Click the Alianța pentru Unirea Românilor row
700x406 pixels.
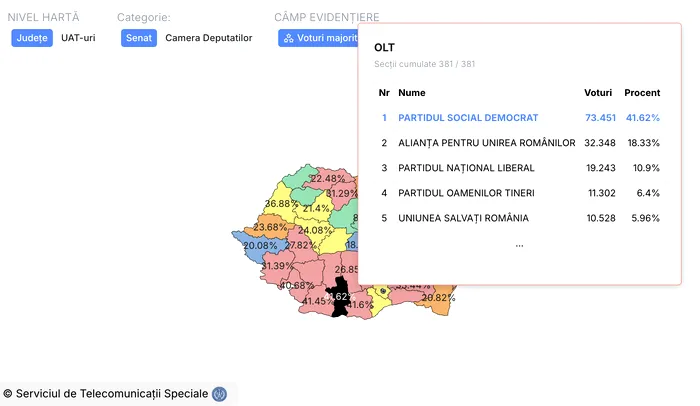pos(518,143)
